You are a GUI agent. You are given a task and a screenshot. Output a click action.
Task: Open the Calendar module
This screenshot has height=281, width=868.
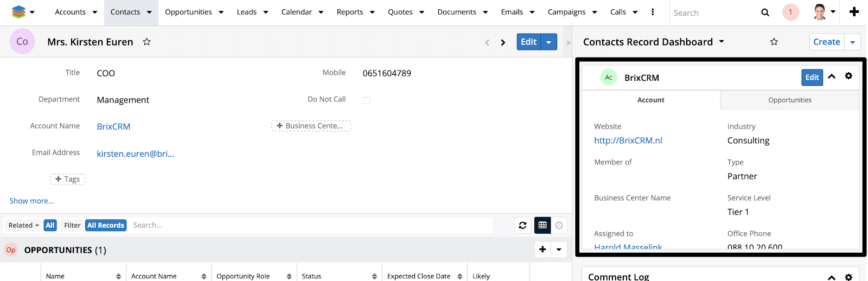click(x=297, y=12)
